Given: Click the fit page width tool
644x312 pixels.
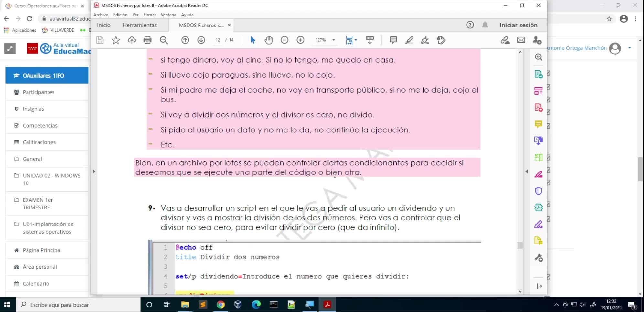Looking at the screenshot, I should pos(349,40).
